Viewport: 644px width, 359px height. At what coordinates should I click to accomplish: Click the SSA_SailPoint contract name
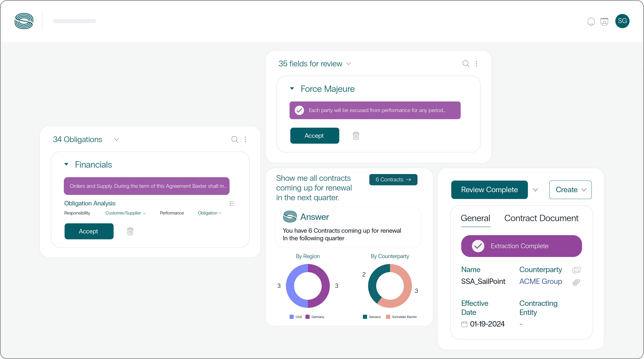pyautogui.click(x=483, y=282)
